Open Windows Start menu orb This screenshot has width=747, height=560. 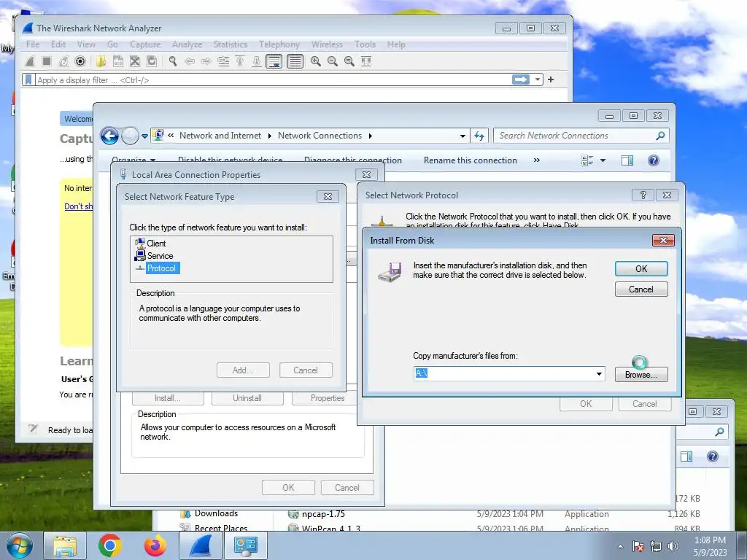click(x=20, y=545)
